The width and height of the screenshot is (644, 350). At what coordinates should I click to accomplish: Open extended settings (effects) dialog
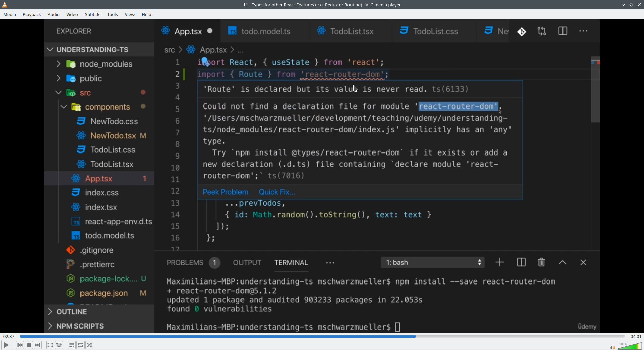coord(59,345)
